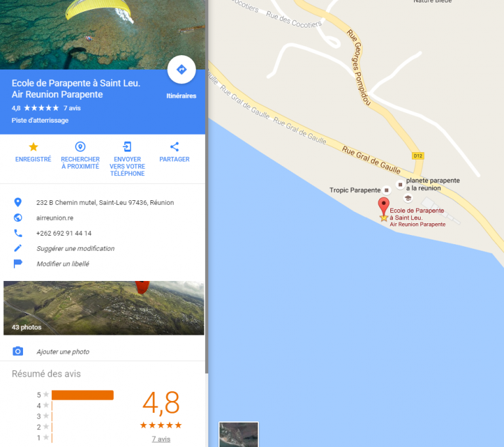Click the phone number +262 692 91 44 14
This screenshot has height=447, width=504.
[64, 233]
